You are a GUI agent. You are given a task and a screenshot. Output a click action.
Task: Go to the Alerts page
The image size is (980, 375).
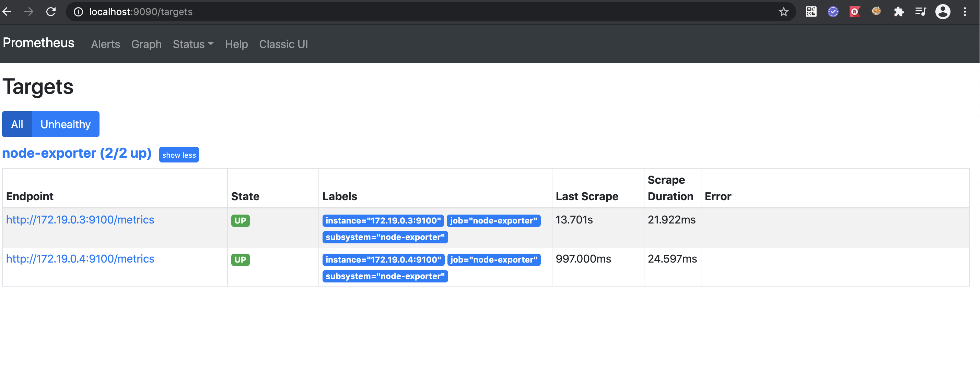[x=105, y=44]
